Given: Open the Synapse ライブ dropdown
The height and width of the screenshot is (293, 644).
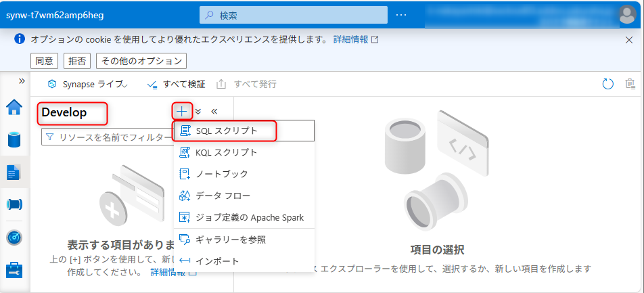Looking at the screenshot, I should tap(88, 84).
